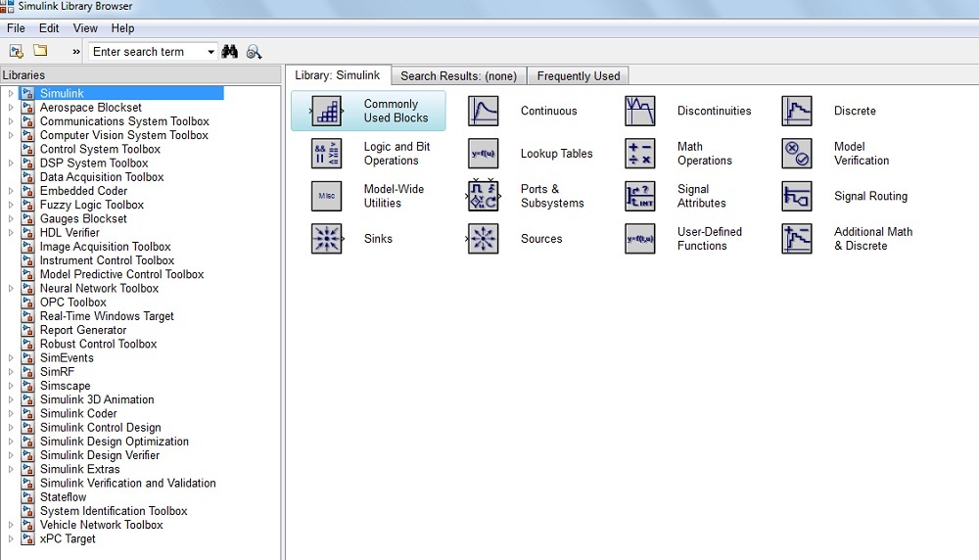Open the Signal Routing icon
This screenshot has width=979, height=560.
click(796, 196)
